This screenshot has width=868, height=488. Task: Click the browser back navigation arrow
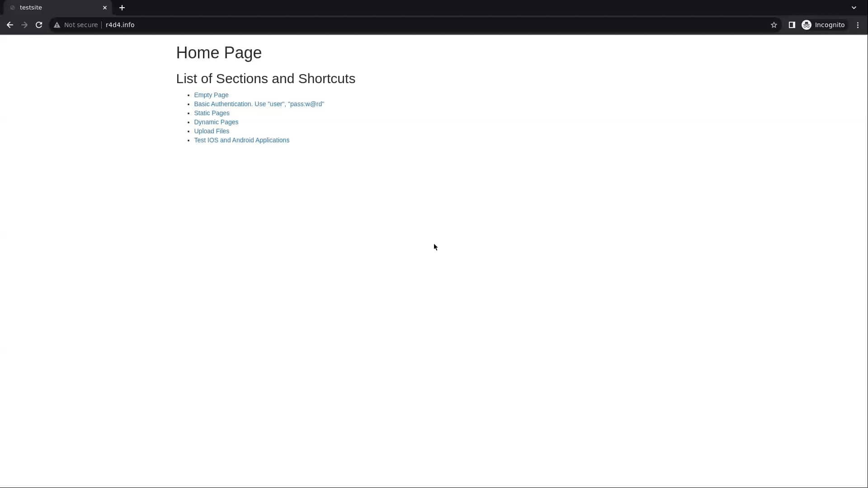point(9,25)
